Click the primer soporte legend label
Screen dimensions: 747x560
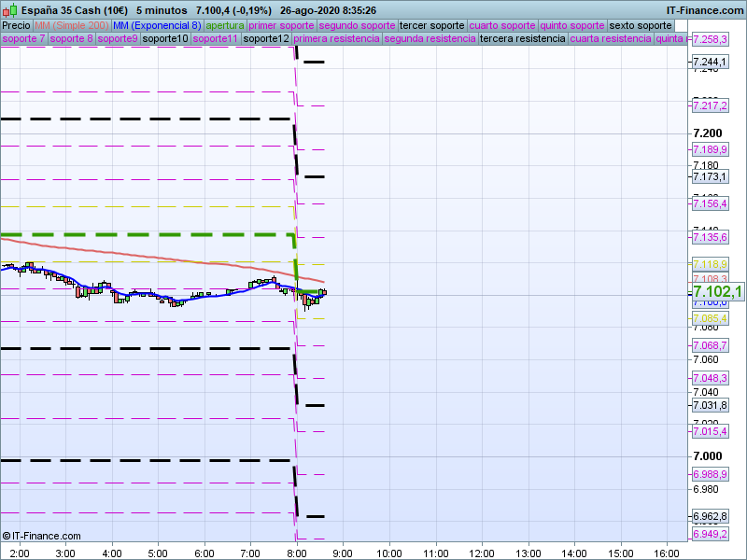(x=282, y=25)
